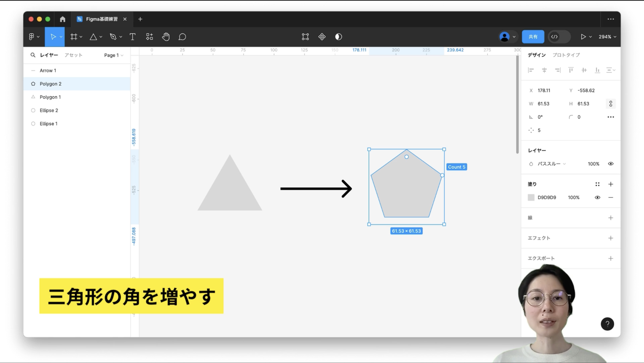Toggle visibility of the D9D9D9 fill

pyautogui.click(x=598, y=197)
